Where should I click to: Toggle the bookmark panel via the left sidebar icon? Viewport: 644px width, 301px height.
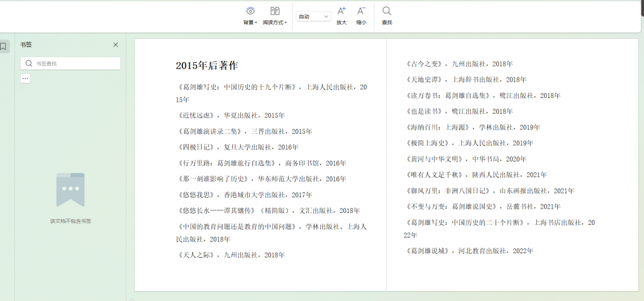point(4,46)
